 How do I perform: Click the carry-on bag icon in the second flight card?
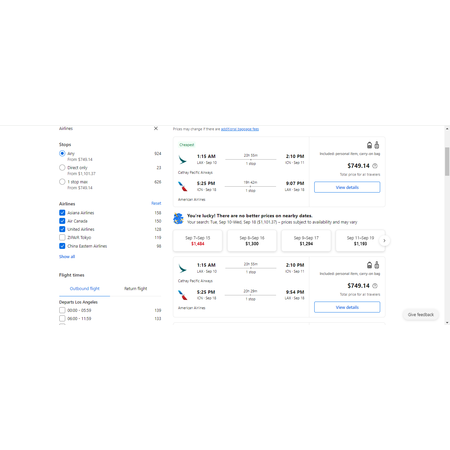point(377,265)
